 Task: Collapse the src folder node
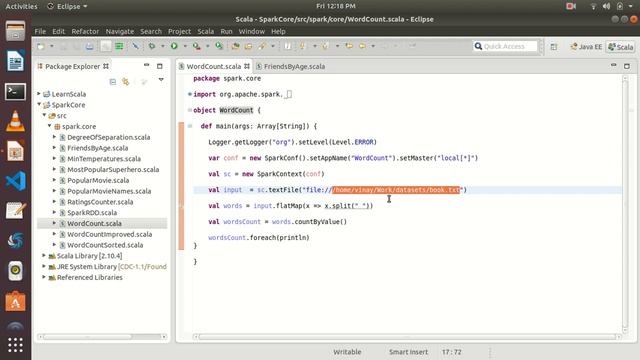pyautogui.click(x=44, y=115)
